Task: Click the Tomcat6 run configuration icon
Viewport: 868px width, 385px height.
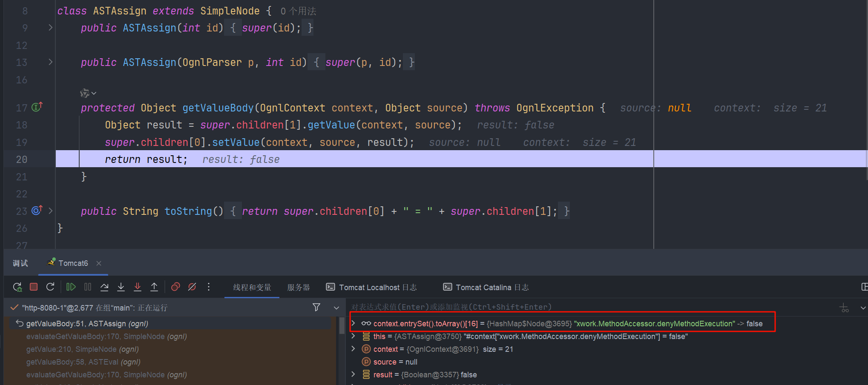Action: point(52,262)
